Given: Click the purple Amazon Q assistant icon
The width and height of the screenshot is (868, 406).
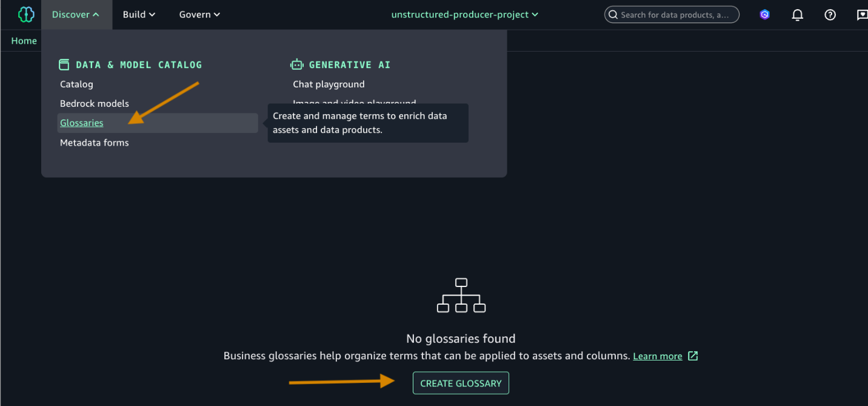Looking at the screenshot, I should [765, 15].
